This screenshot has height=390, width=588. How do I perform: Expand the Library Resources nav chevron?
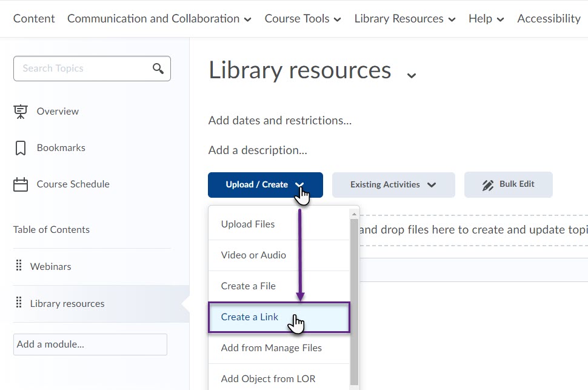452,19
